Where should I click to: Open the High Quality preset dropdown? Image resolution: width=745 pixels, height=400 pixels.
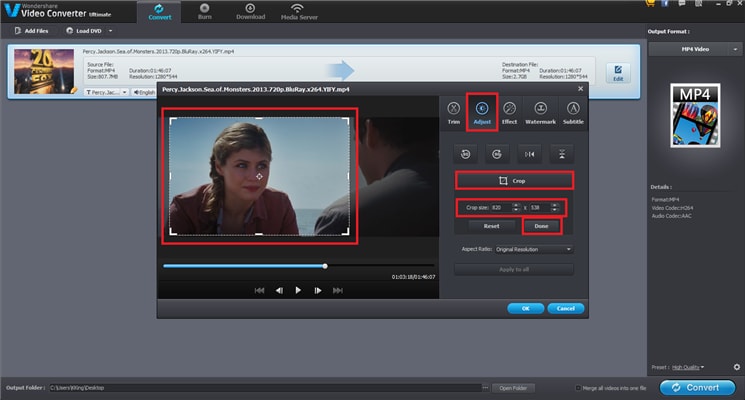688,367
